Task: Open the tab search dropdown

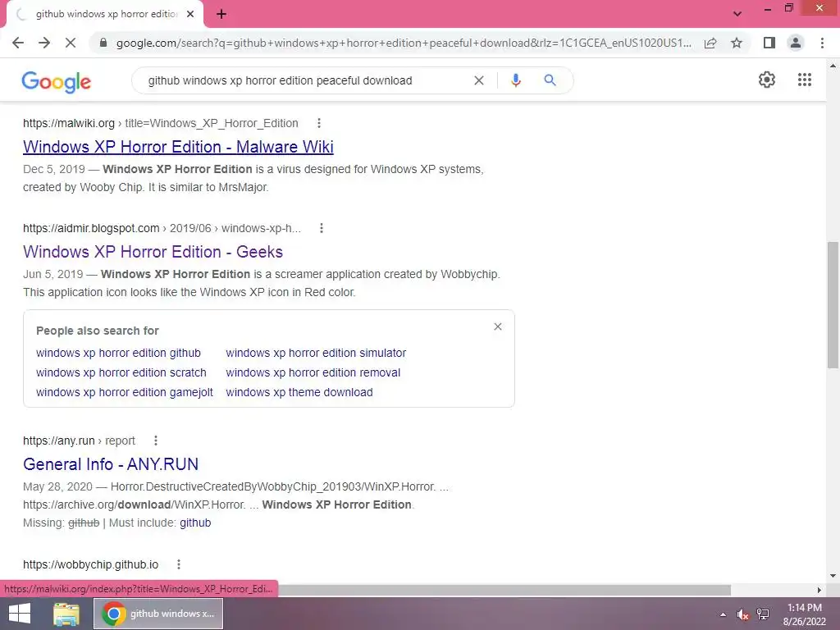Action: tap(737, 14)
